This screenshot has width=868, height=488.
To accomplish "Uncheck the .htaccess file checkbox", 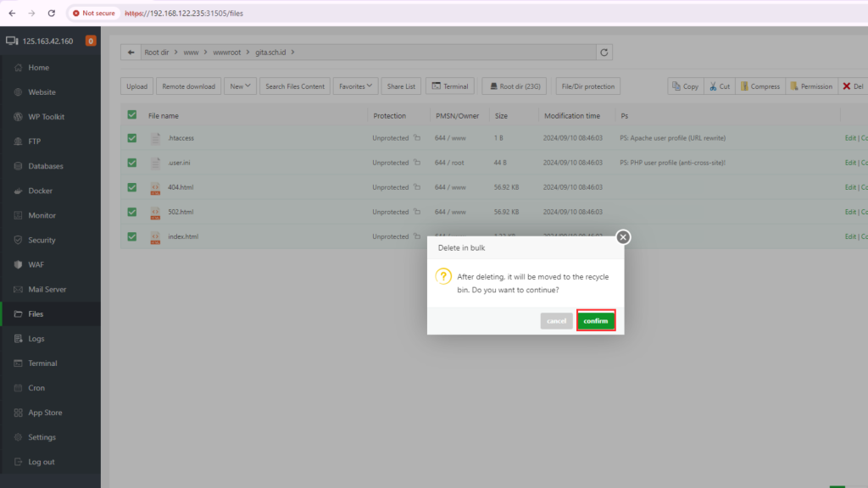I will point(131,138).
